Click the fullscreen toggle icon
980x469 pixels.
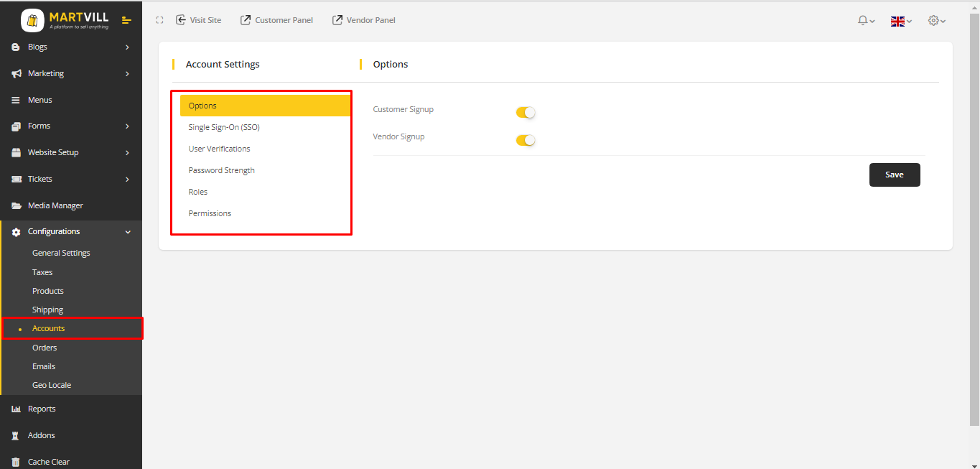(x=159, y=20)
